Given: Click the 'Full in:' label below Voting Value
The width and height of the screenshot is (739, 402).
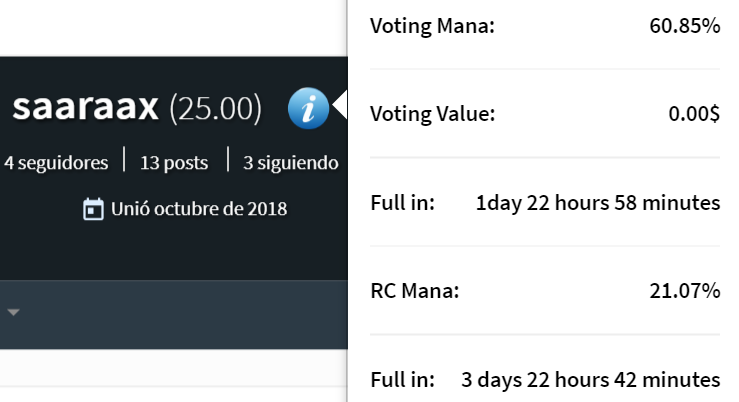Looking at the screenshot, I should click(x=402, y=203).
